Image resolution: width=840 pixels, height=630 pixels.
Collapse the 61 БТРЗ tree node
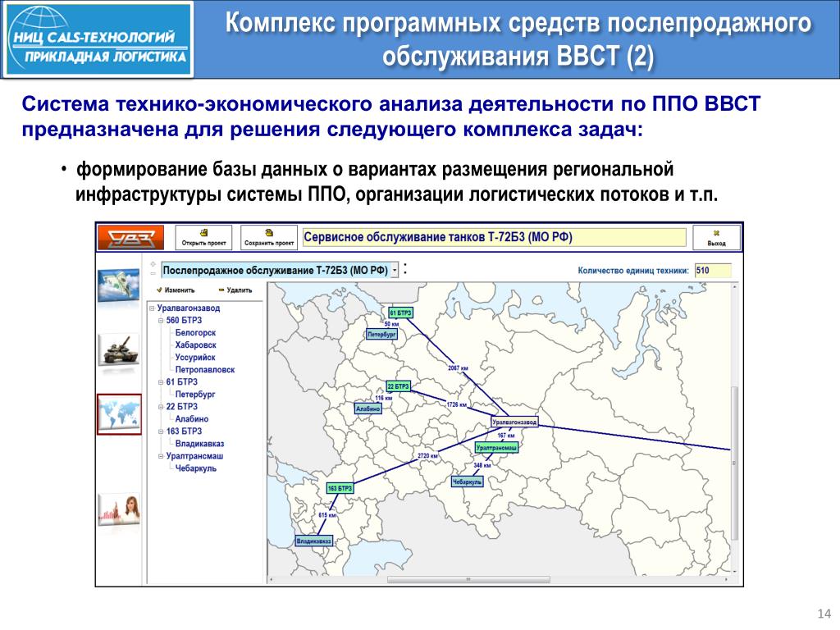161,382
